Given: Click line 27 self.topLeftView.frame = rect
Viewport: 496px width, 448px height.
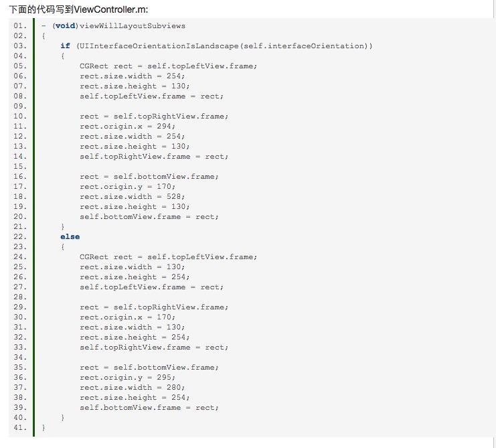Looking at the screenshot, I should 151,287.
